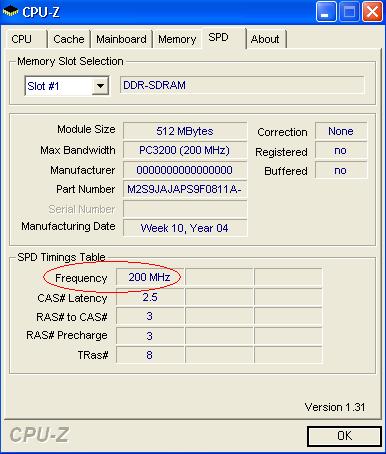Switch to the Memory tab

pos(177,39)
